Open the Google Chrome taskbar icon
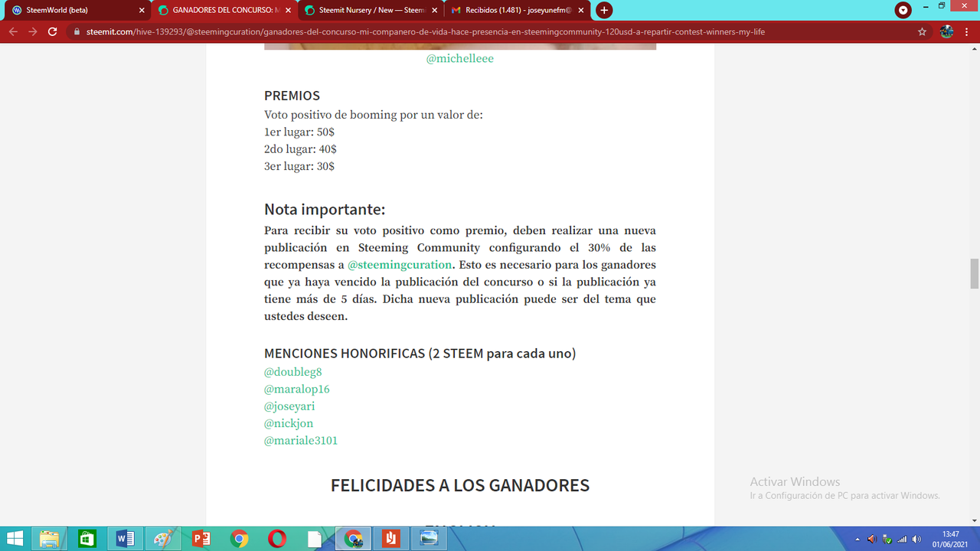The width and height of the screenshot is (980, 551). point(240,539)
